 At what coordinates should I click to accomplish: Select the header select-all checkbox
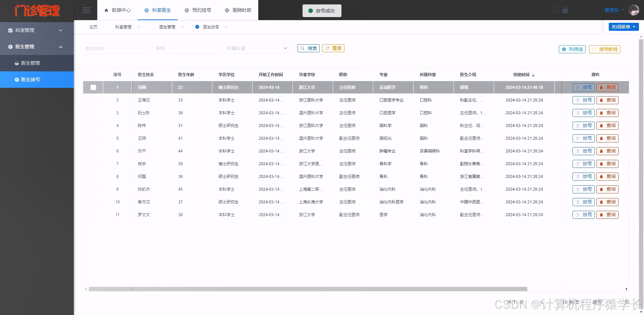(x=93, y=75)
